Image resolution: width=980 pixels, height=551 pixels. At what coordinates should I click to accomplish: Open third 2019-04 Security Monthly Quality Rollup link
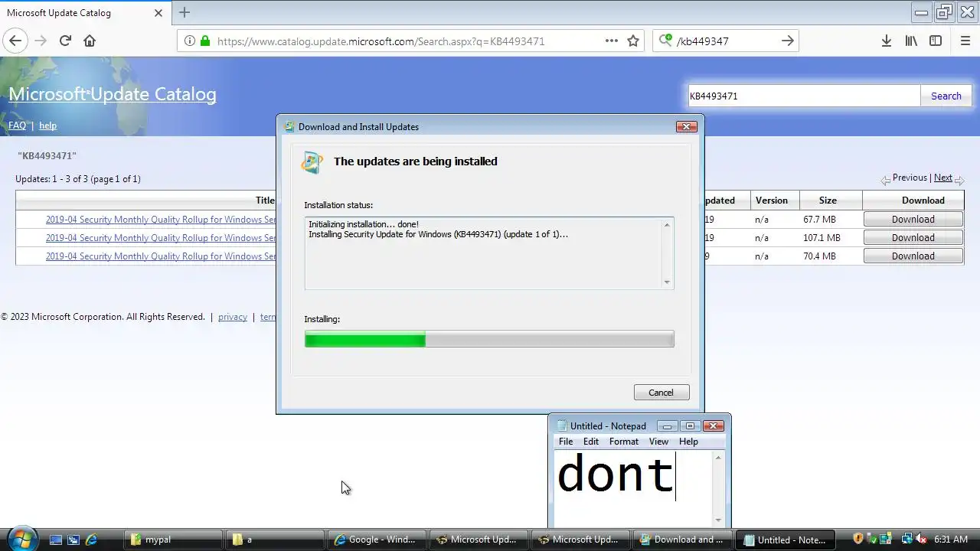(161, 256)
